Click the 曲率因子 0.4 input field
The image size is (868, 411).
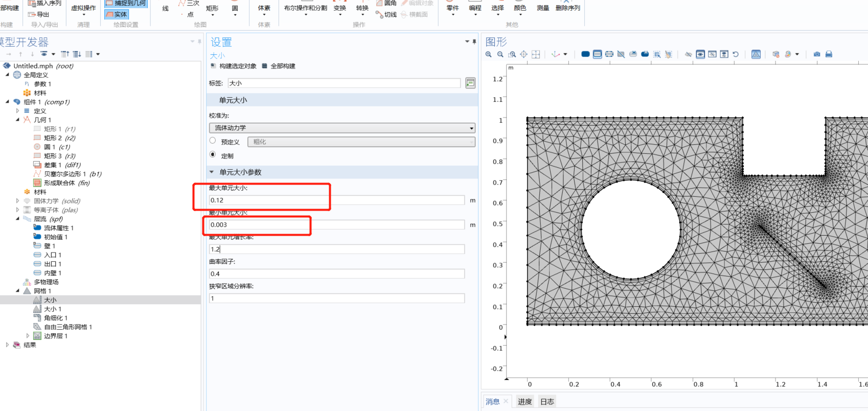pos(337,273)
